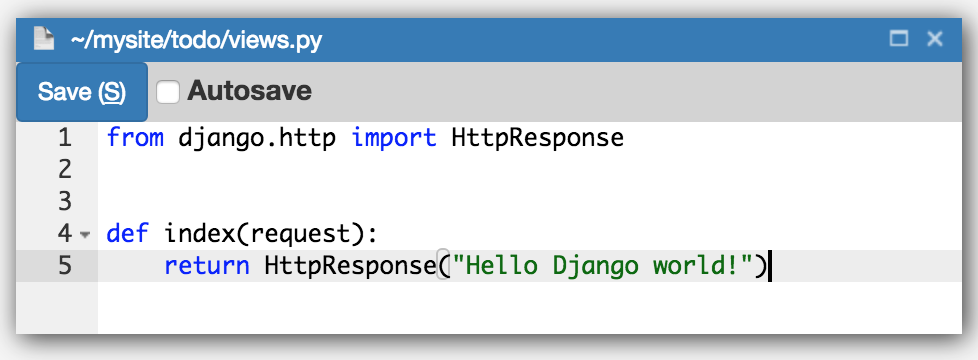Viewport: 978px width, 360px height.
Task: Close the views.py editor panel
Action: pos(934,39)
